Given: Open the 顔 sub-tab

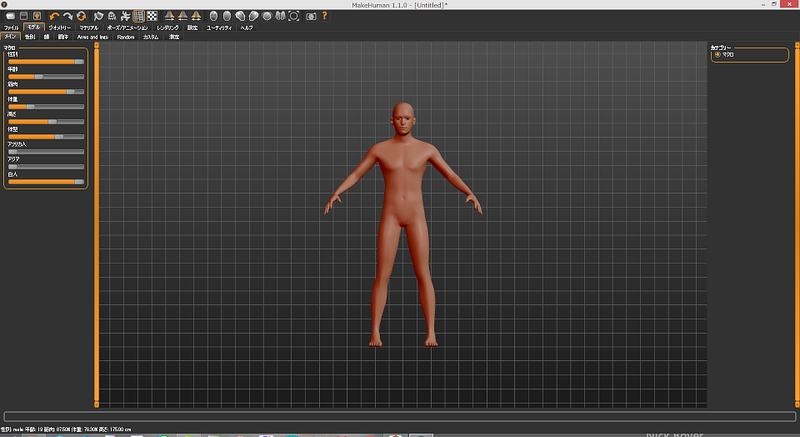Looking at the screenshot, I should click(x=46, y=37).
